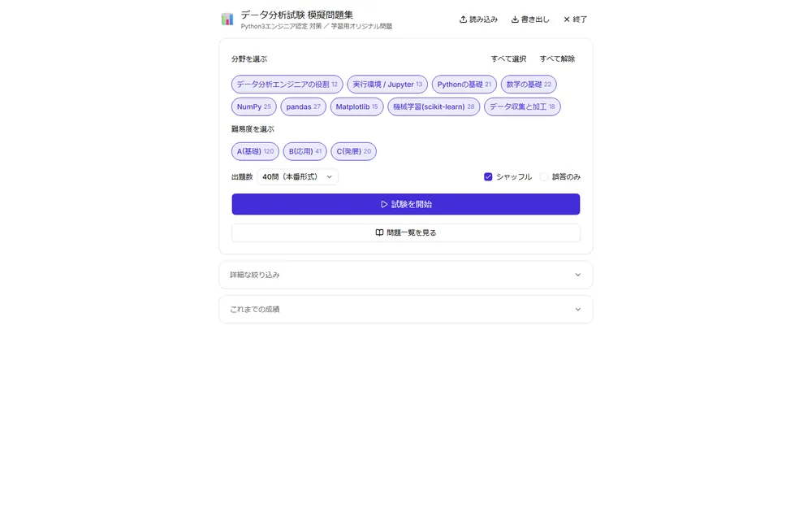Toggle the A(基礎) difficulty chip
Image resolution: width=812 pixels, height=508 pixels.
click(255, 151)
